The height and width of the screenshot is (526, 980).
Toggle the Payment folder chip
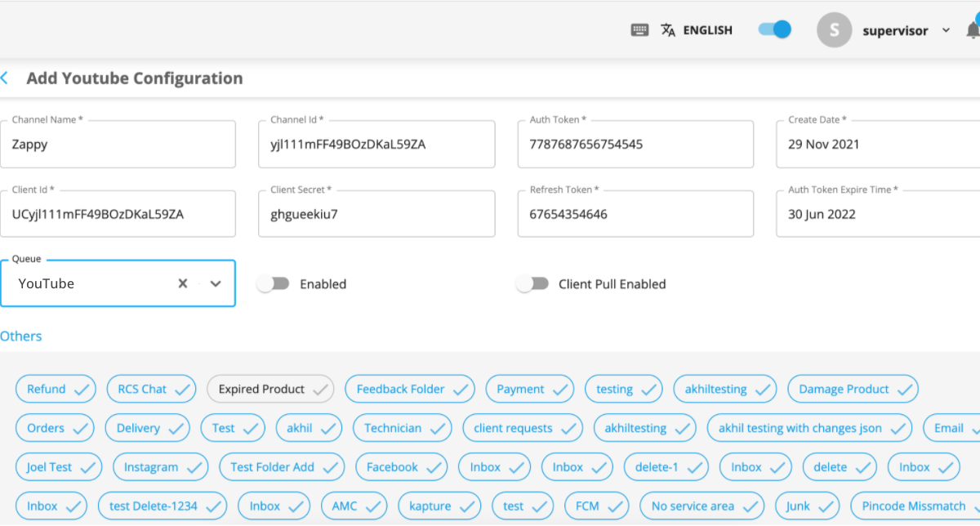530,389
